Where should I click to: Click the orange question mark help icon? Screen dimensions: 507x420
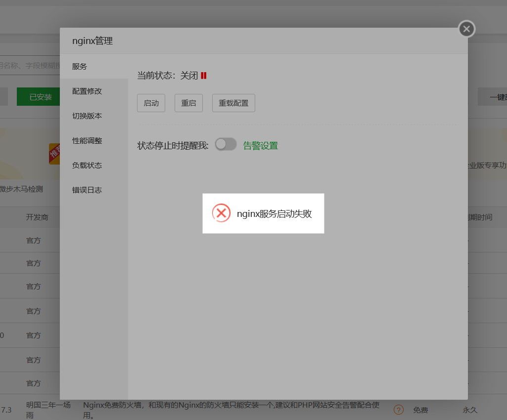pos(398,410)
